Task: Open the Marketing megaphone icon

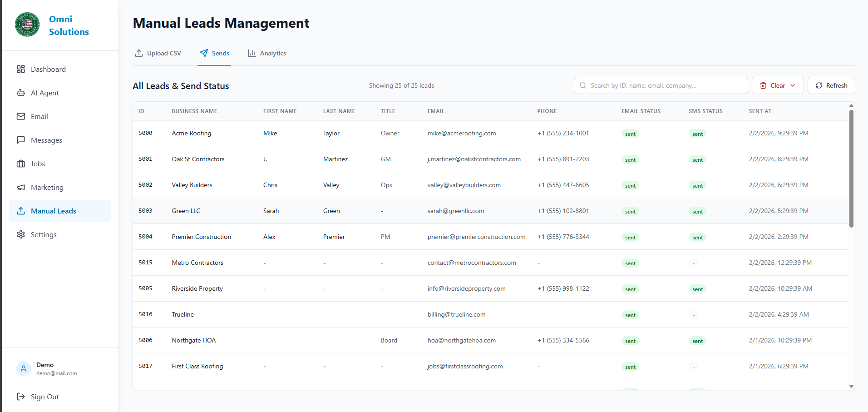Action: pos(21,187)
